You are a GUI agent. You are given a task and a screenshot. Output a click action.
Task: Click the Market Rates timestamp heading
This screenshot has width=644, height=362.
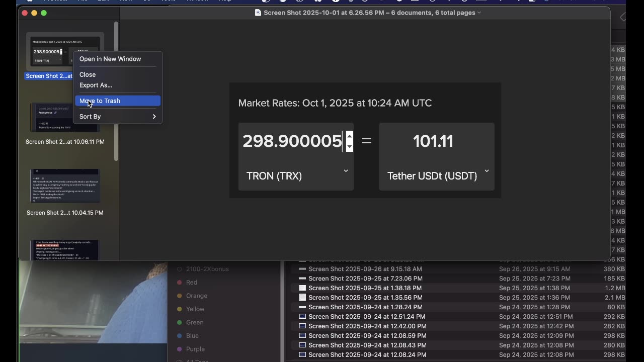(335, 103)
